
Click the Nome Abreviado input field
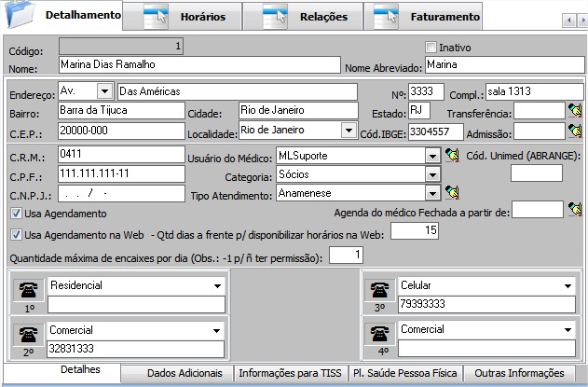tap(500, 65)
